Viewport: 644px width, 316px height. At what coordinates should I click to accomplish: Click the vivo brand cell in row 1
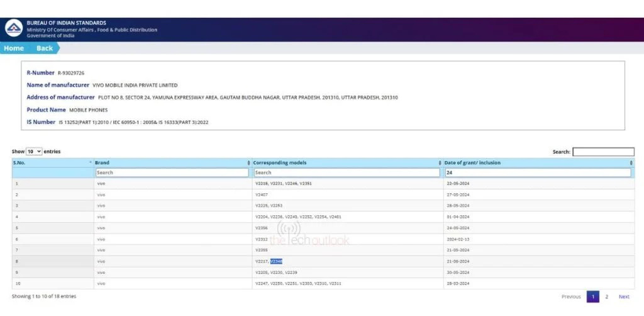pyautogui.click(x=173, y=184)
